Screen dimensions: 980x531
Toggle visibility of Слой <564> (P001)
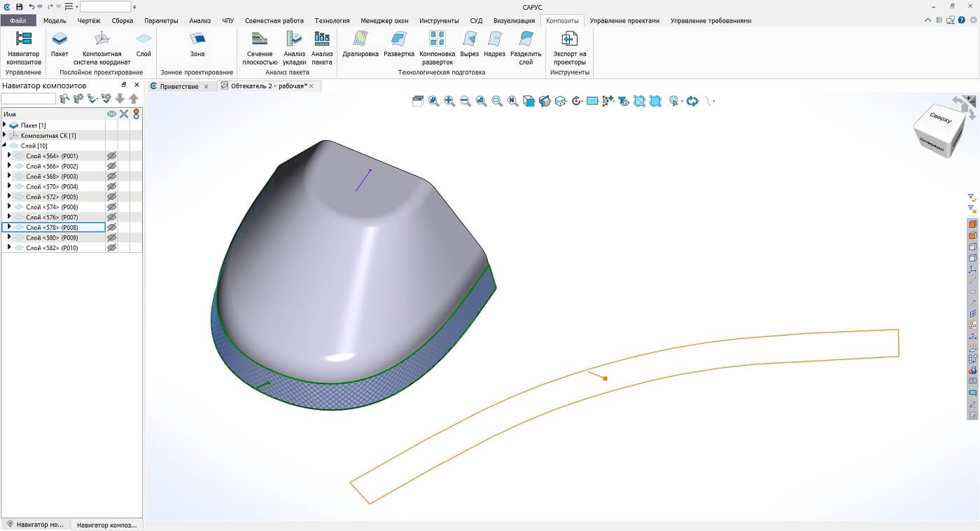point(111,156)
